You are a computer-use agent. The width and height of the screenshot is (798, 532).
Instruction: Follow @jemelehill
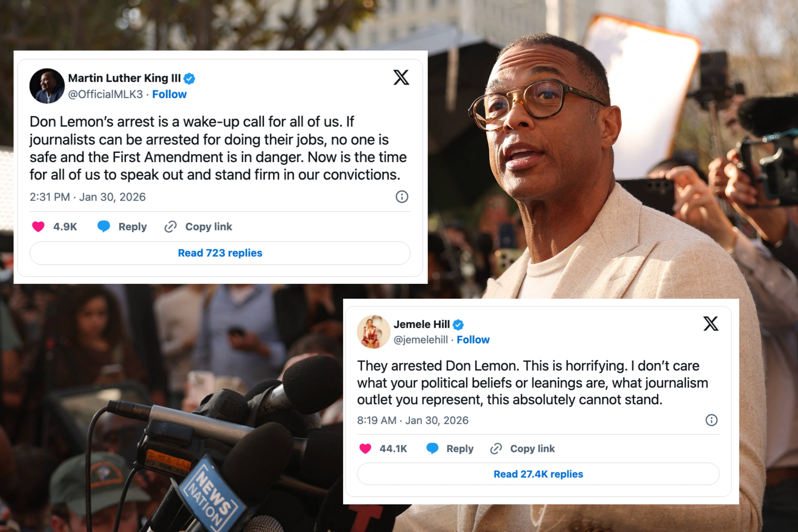(473, 340)
